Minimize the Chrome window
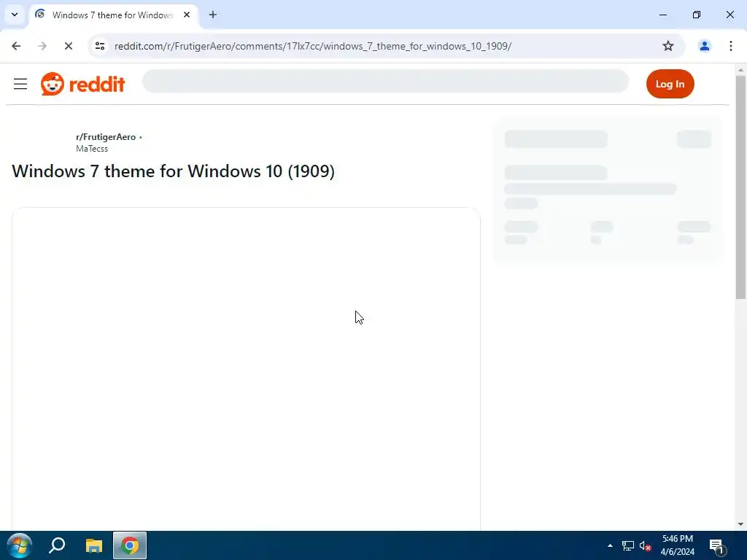 pyautogui.click(x=662, y=15)
